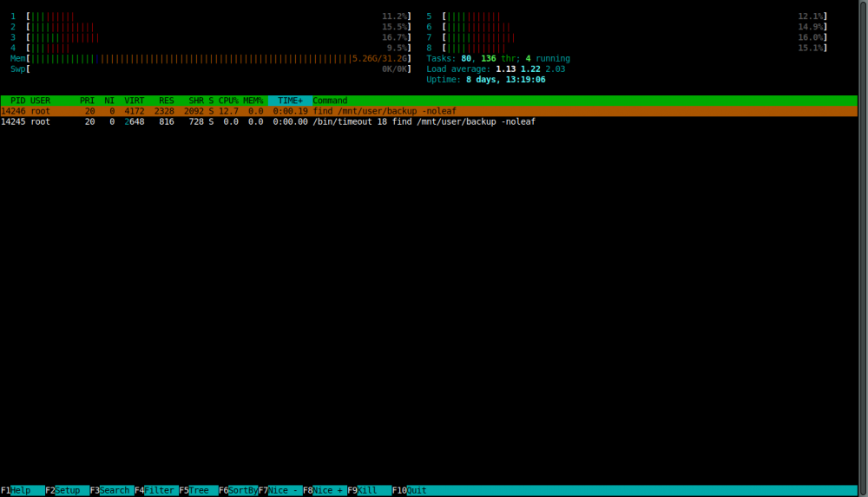Select F8 Nice + in the footer
Viewport: 868px width, 497px height.
tap(325, 490)
